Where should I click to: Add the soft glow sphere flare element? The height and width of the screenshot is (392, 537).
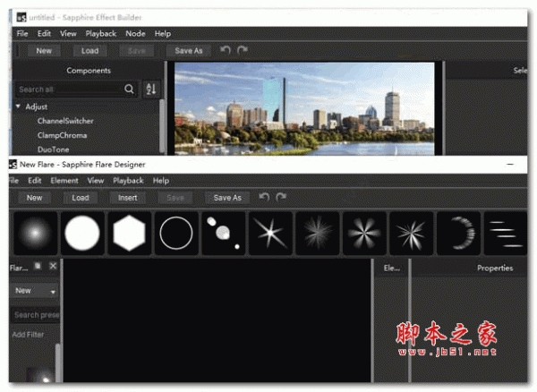35,234
